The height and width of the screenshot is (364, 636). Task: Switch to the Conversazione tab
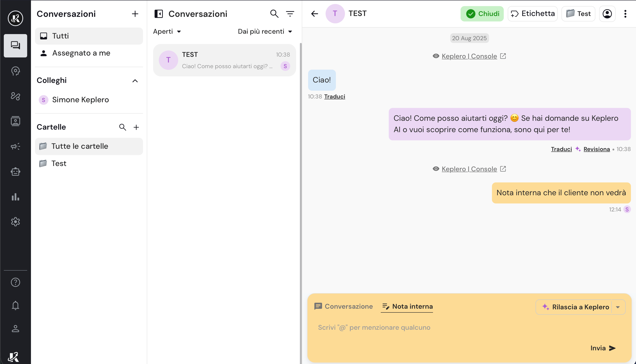pos(343,307)
